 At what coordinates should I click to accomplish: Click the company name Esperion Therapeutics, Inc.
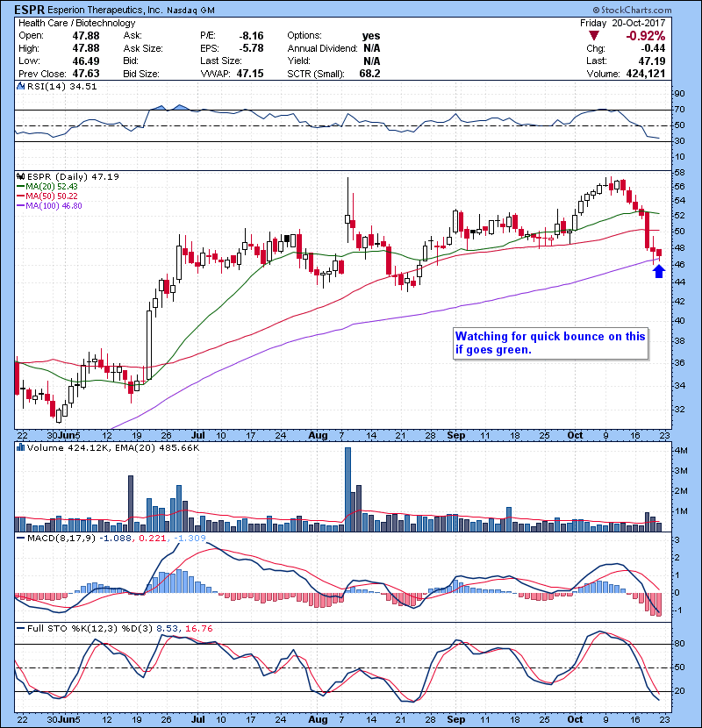click(105, 11)
